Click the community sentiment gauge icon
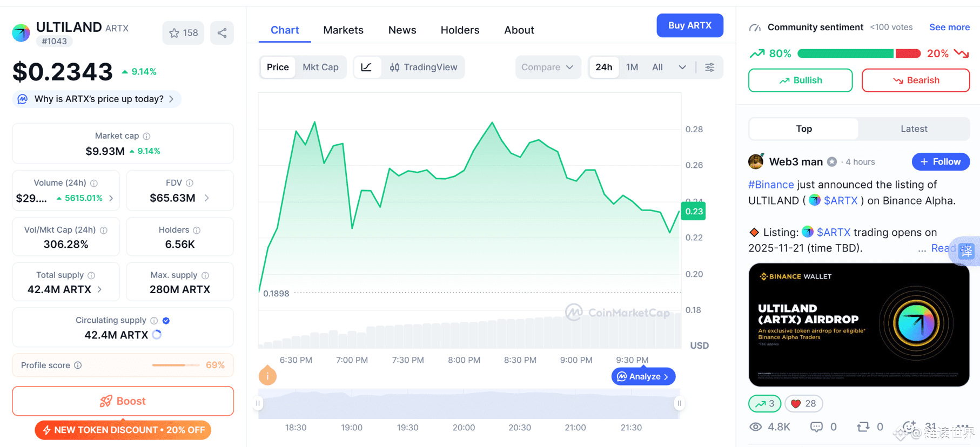Viewport: 980px width, 447px height. coord(755,28)
